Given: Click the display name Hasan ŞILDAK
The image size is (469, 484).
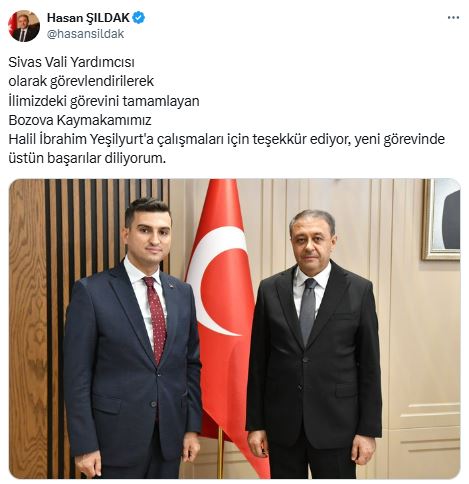Looking at the screenshot, I should (88, 18).
